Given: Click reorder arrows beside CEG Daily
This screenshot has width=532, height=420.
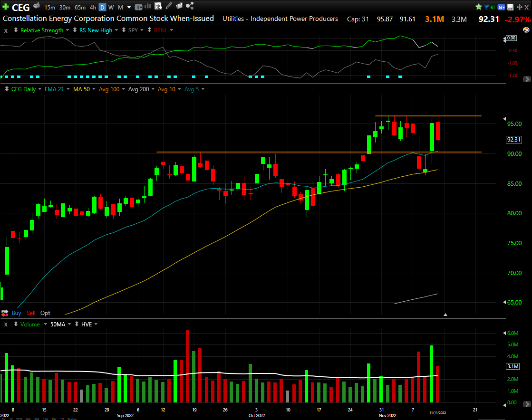Looking at the screenshot, I should pyautogui.click(x=7, y=89).
